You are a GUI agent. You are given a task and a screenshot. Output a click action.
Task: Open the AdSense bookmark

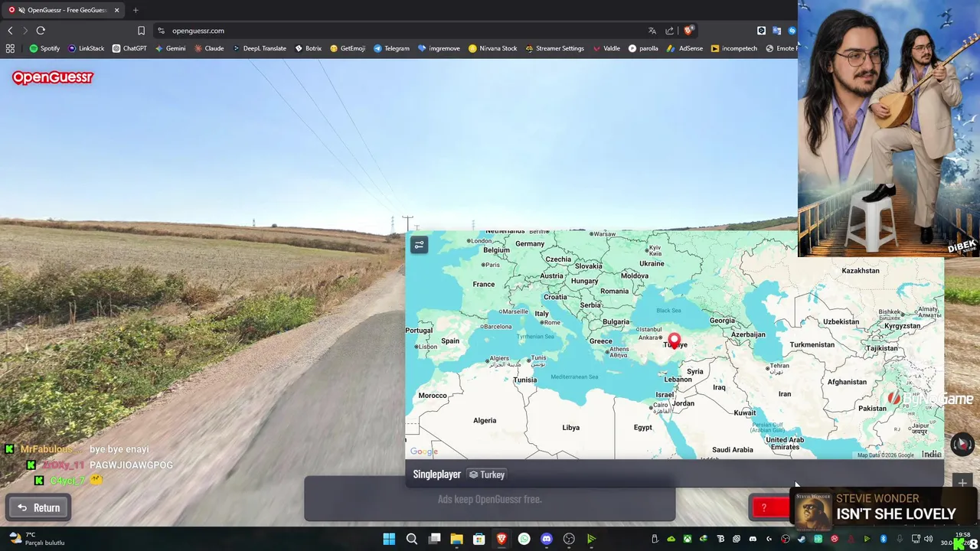click(x=684, y=48)
